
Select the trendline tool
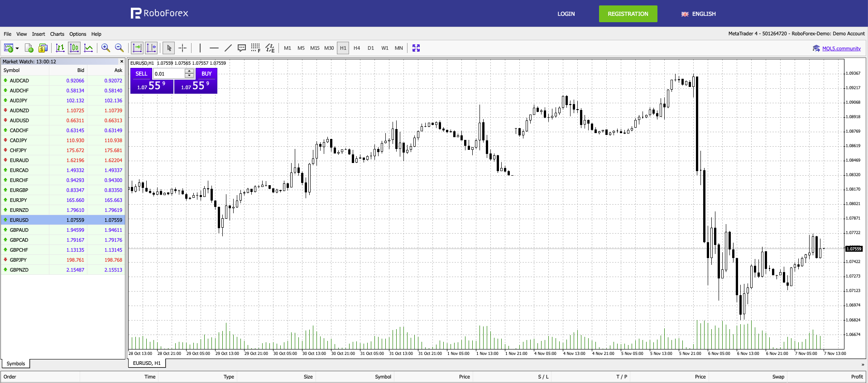coord(228,48)
